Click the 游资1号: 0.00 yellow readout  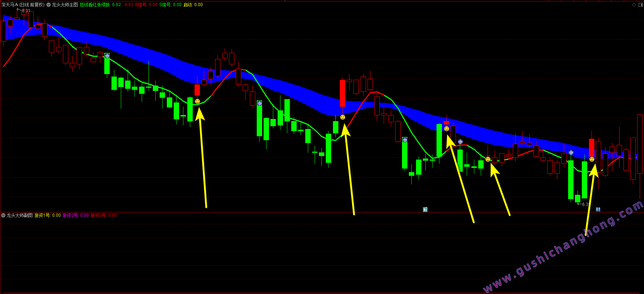pos(47,215)
